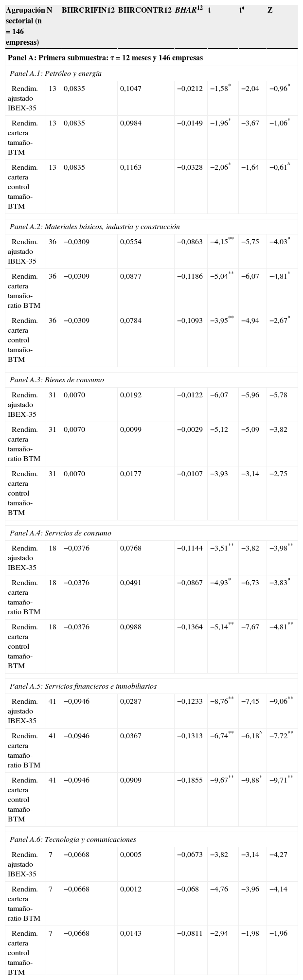Click the BHRCRIFIN12 column header
The width and height of the screenshot is (303, 980).
[x=88, y=10]
